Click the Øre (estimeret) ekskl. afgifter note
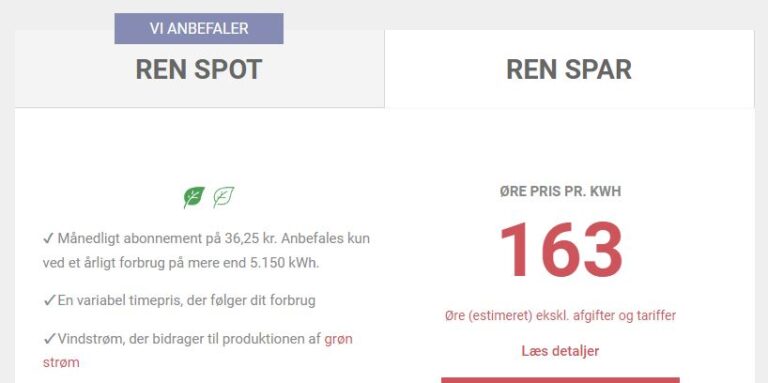The image size is (768, 383). (x=560, y=315)
